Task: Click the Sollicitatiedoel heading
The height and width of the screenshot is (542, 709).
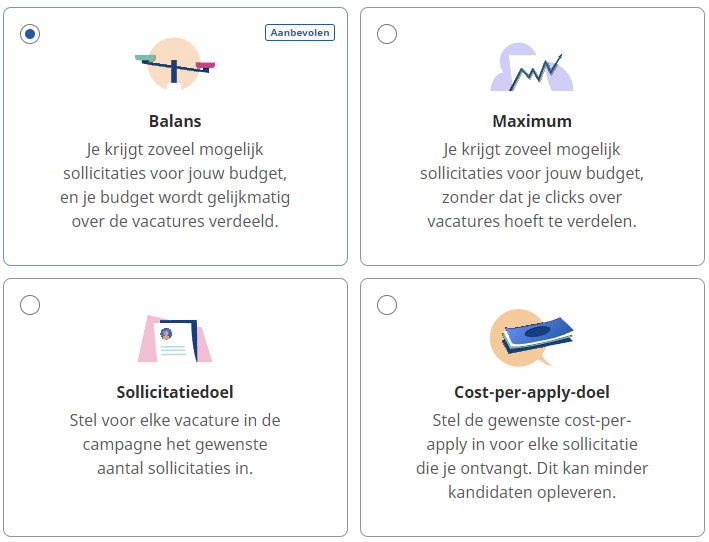Action: (x=175, y=392)
